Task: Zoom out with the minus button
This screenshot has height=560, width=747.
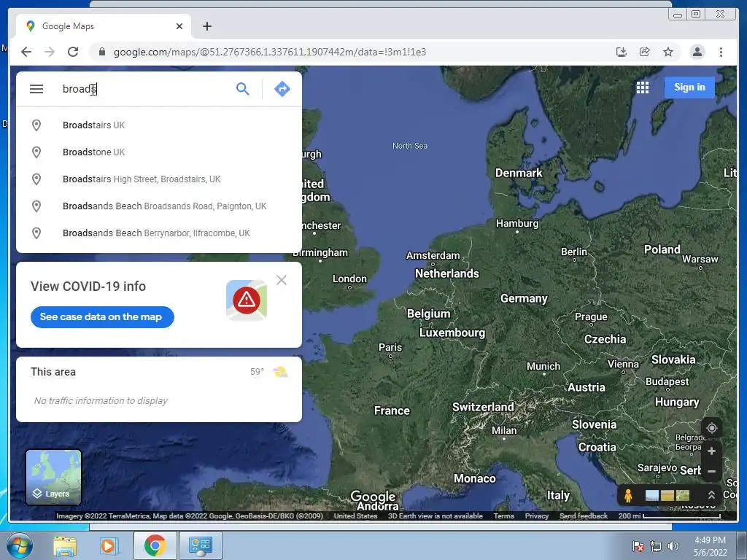Action: 711,472
